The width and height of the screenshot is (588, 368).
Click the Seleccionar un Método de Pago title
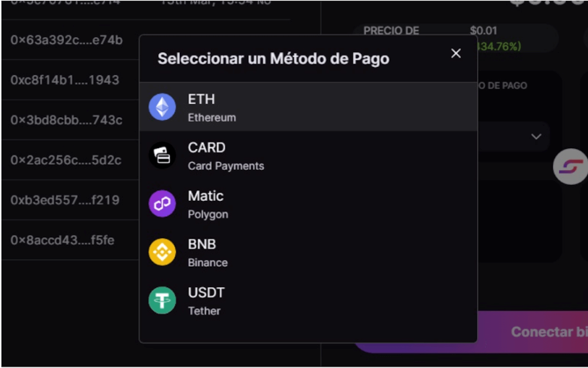pos(273,58)
